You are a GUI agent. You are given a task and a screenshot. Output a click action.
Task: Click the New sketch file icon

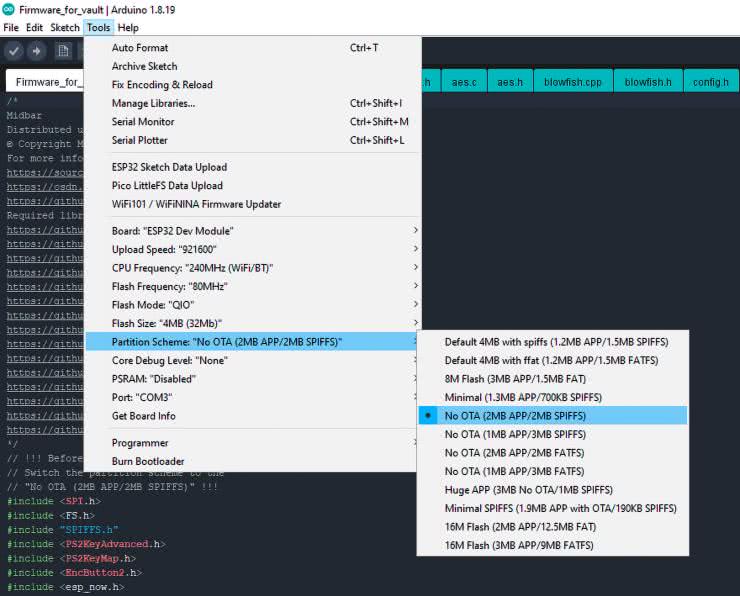coord(63,51)
